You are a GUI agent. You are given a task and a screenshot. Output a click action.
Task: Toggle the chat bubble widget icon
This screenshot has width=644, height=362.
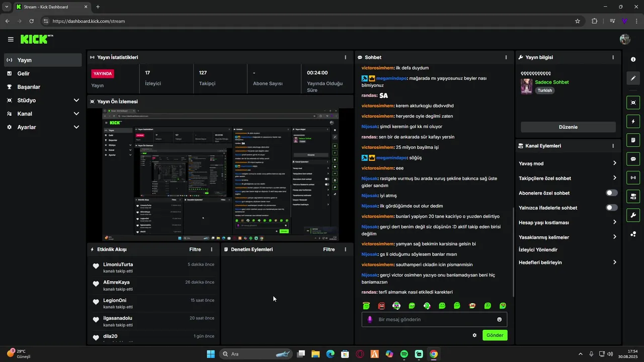633,159
